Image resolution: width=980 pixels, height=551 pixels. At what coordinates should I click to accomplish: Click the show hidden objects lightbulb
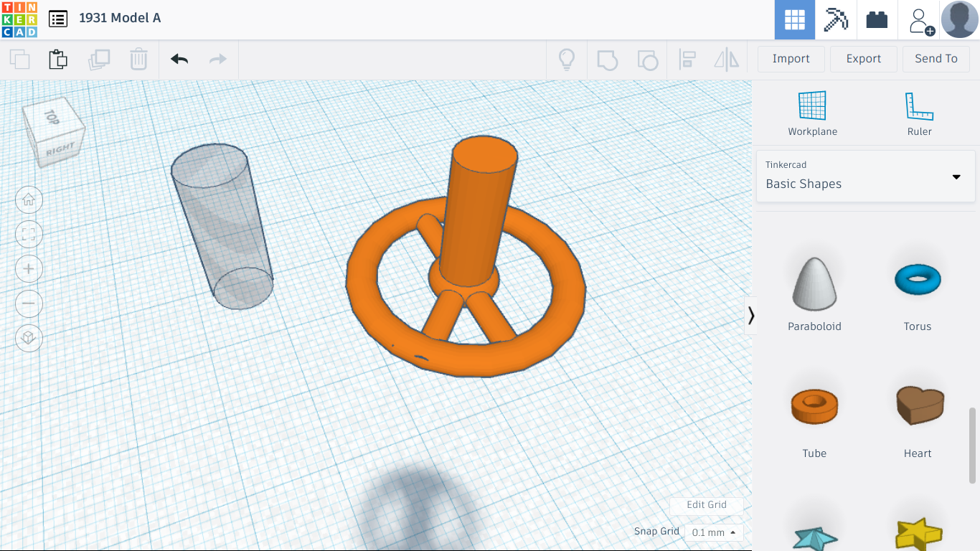[567, 60]
